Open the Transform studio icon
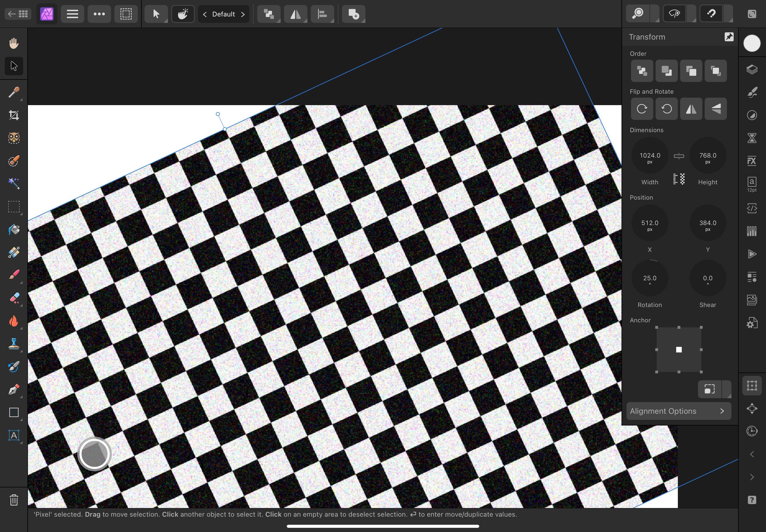 pyautogui.click(x=752, y=386)
